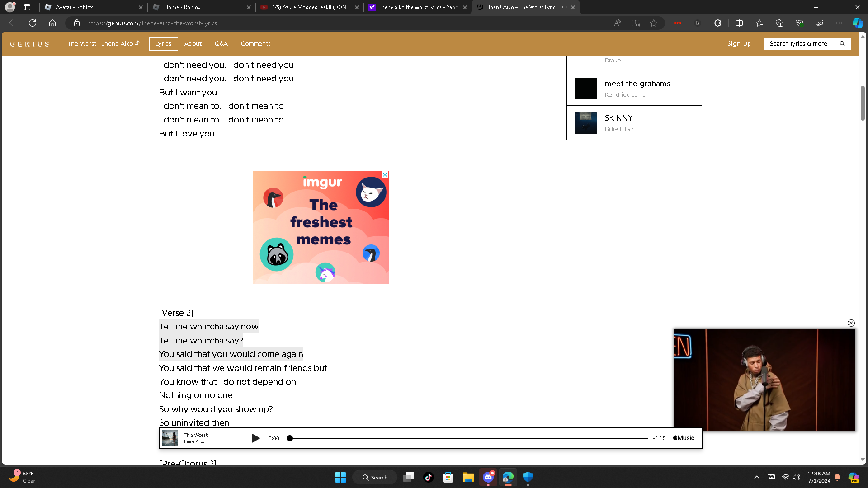Click the Read aloud icon in the address bar
This screenshot has width=868, height=488.
pyautogui.click(x=618, y=23)
